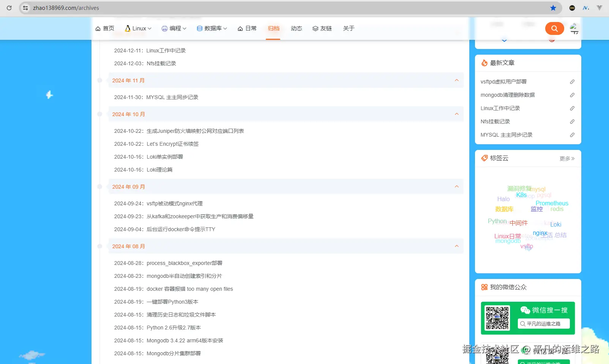Click the Linux penguin icon in navigation
This screenshot has width=609, height=364.
click(x=128, y=28)
